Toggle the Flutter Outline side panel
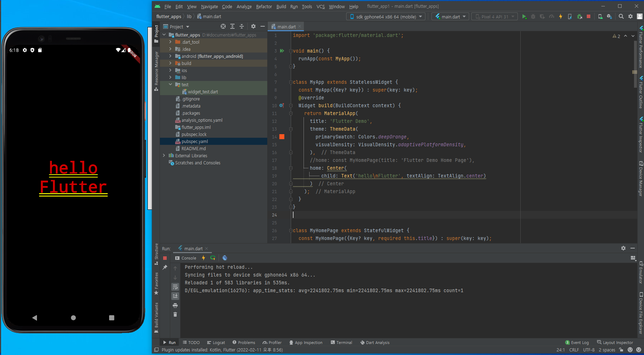Image resolution: width=644 pixels, height=355 pixels. [641, 92]
